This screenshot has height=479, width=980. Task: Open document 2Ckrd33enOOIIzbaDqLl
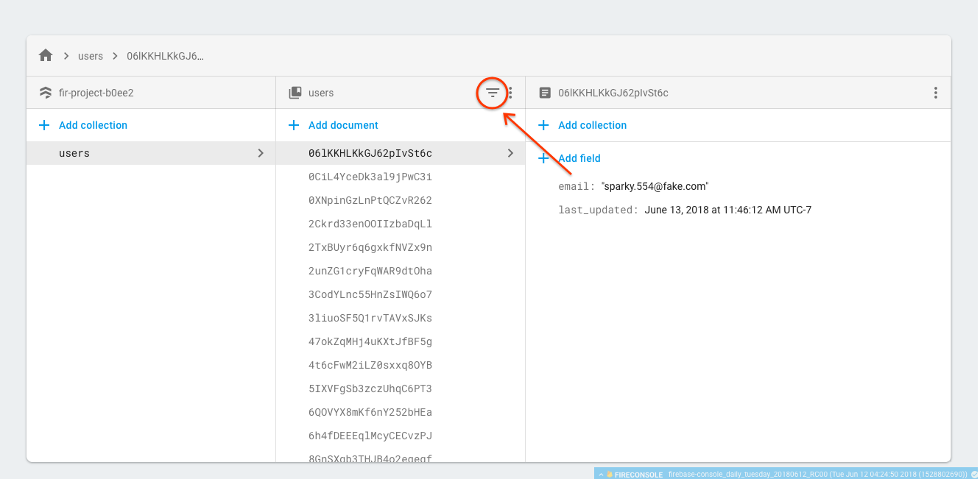point(370,224)
